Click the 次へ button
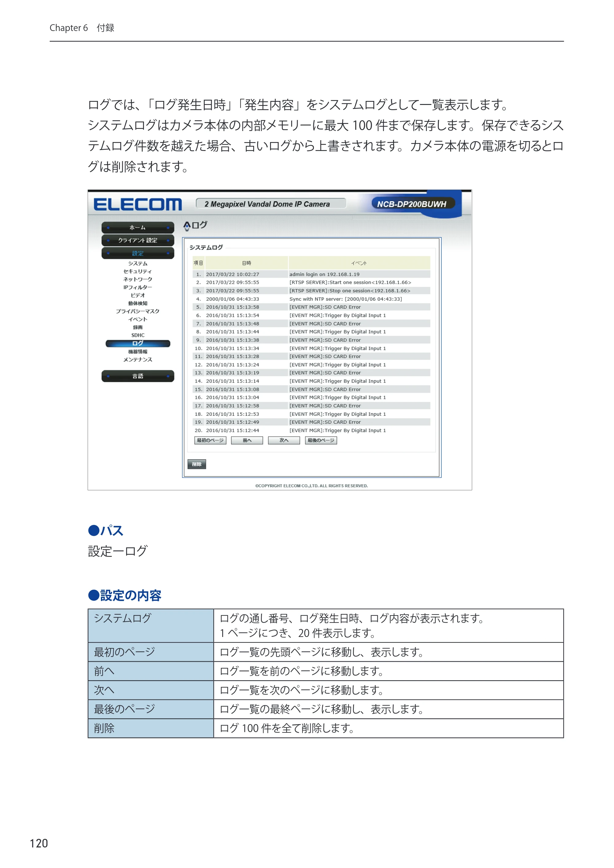This screenshot has width=614, height=868. [x=284, y=440]
